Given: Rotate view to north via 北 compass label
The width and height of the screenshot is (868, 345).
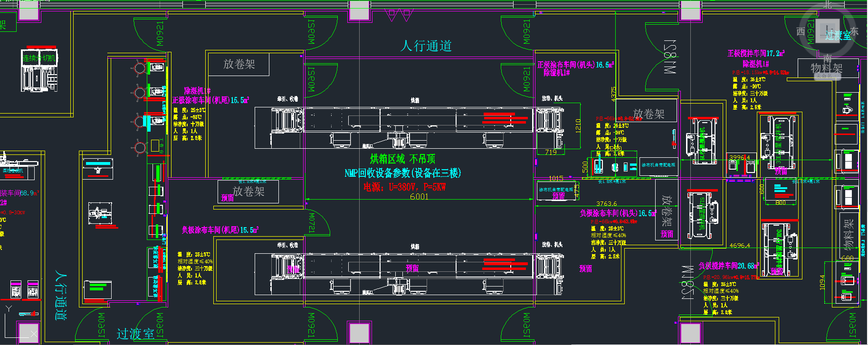Looking at the screenshot, I should (828, 5).
